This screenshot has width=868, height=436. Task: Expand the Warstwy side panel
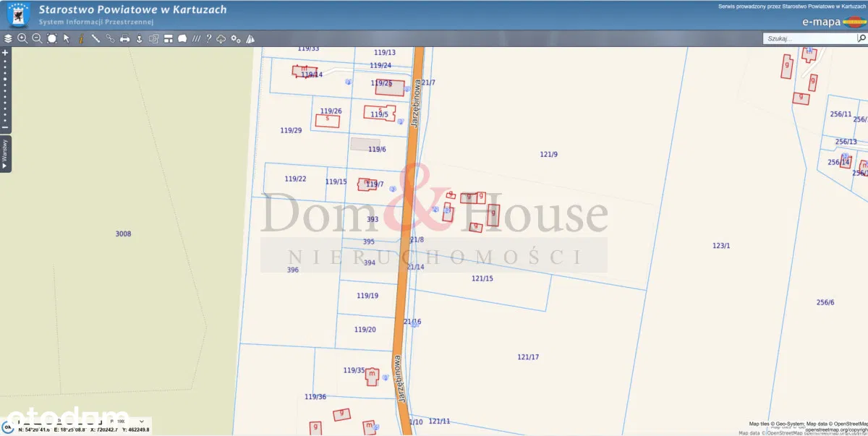(x=5, y=154)
